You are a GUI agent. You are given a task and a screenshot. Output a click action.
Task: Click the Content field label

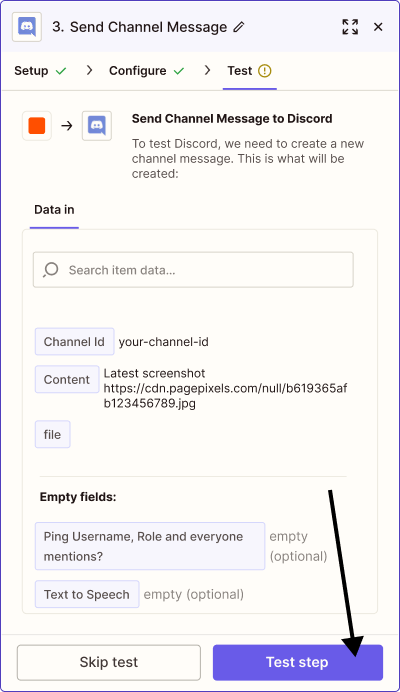click(67, 379)
